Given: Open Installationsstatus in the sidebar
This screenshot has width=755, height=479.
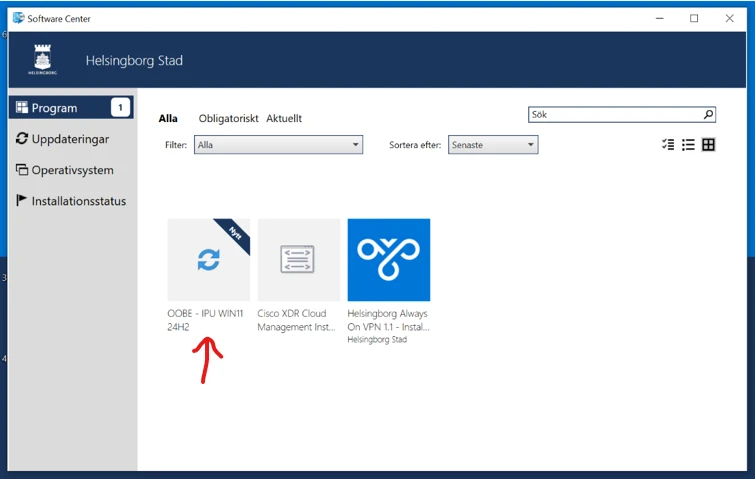Looking at the screenshot, I should [71, 201].
